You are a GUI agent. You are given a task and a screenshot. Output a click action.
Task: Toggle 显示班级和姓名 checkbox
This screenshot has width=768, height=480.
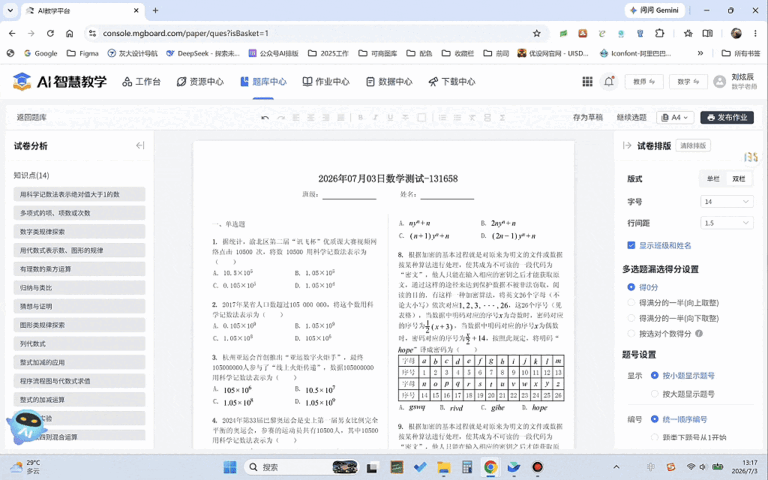click(x=631, y=245)
